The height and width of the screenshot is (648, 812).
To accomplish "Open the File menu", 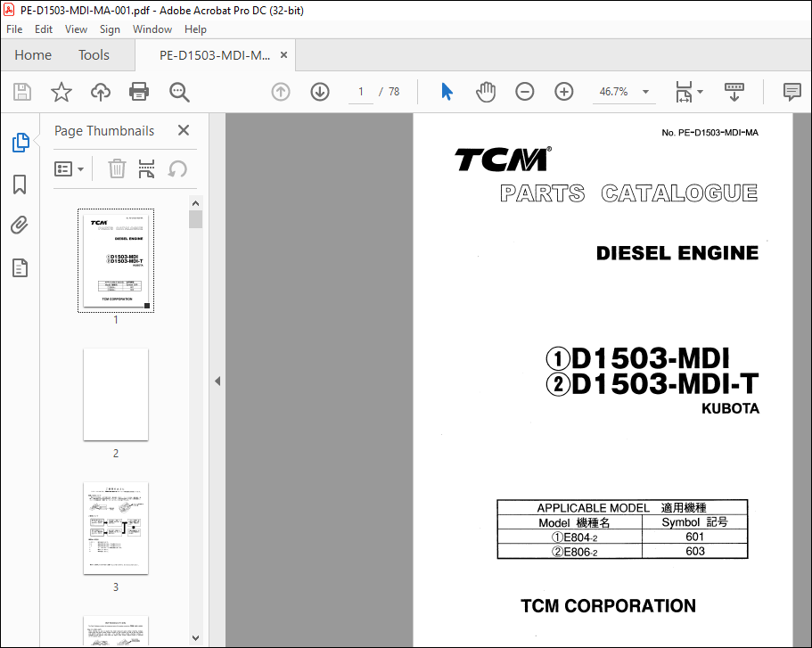I will click(x=14, y=29).
